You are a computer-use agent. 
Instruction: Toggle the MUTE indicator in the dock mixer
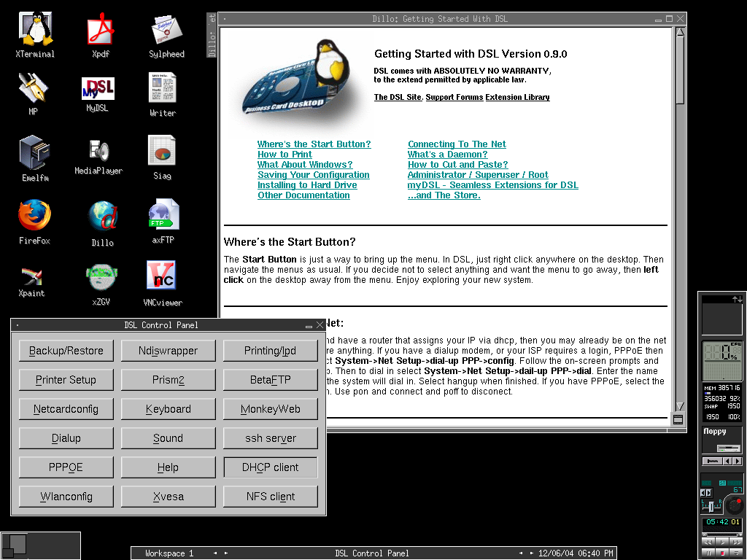pyautogui.click(x=735, y=483)
